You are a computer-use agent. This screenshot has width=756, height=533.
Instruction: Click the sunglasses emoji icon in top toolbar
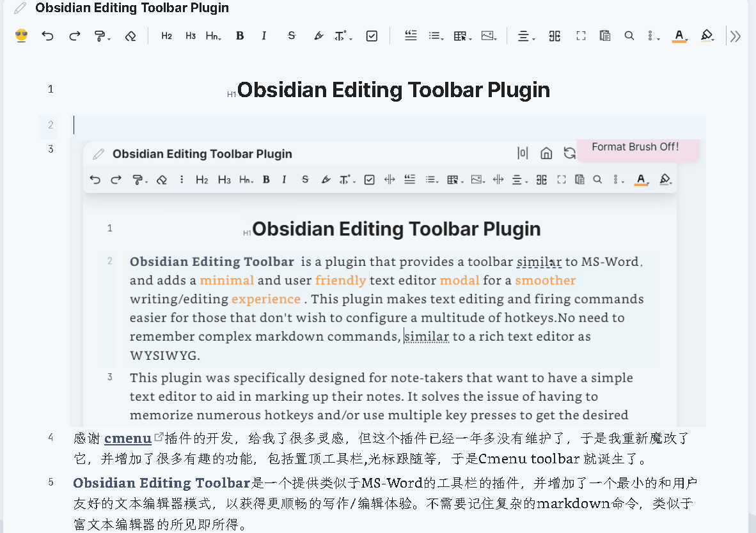(x=21, y=36)
